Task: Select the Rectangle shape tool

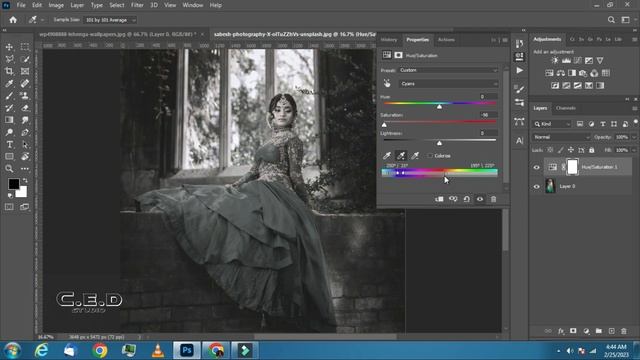Action: [x=9, y=156]
